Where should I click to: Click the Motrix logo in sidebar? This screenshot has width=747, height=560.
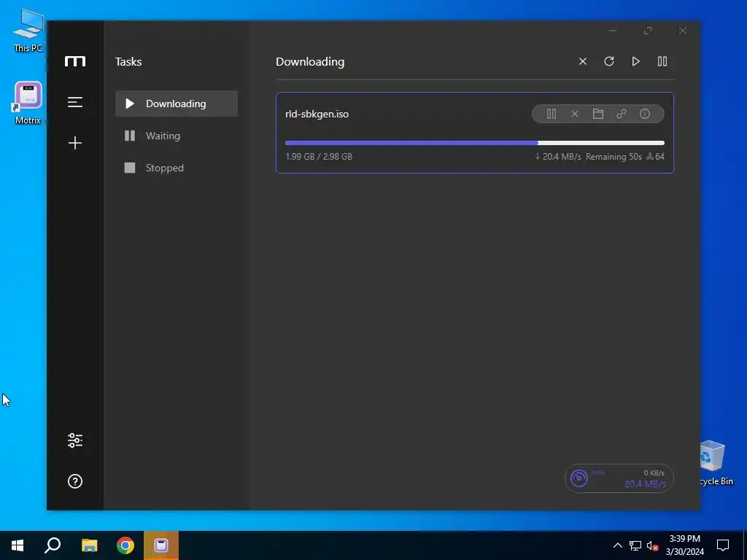click(x=75, y=61)
